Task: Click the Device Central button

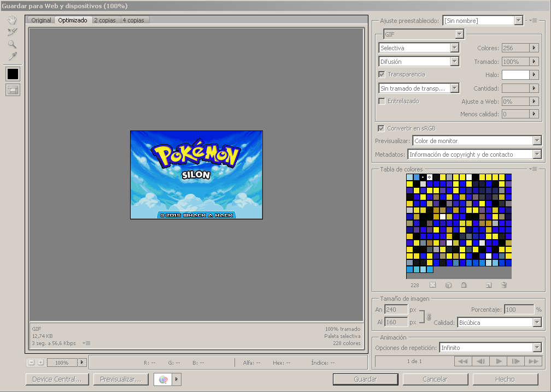Action: click(x=57, y=379)
